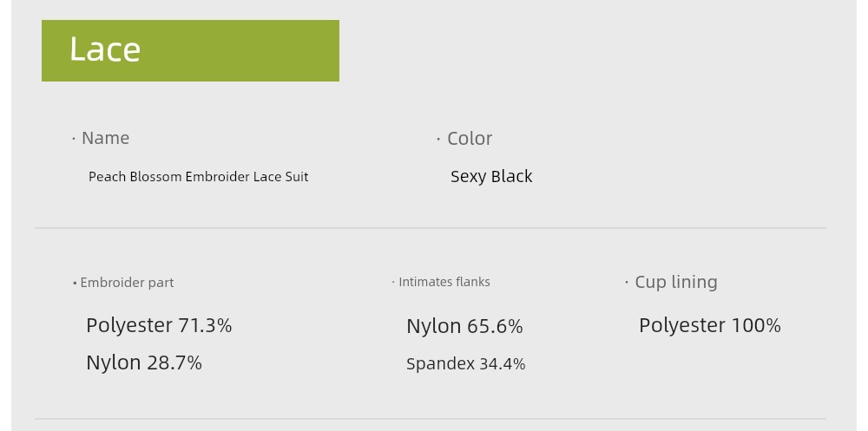Screen dimensions: 868x431
Task: Click the Nylon 28.7% value
Action: coord(144,363)
